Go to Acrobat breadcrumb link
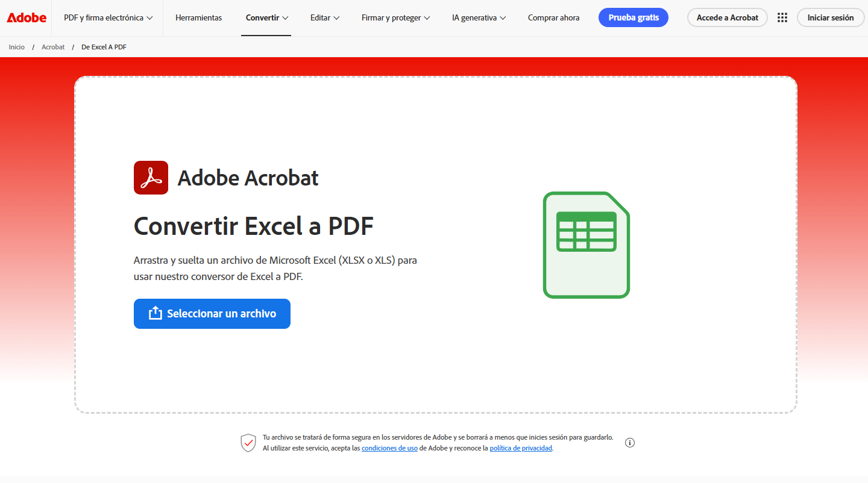Image resolution: width=868 pixels, height=483 pixels. point(53,47)
